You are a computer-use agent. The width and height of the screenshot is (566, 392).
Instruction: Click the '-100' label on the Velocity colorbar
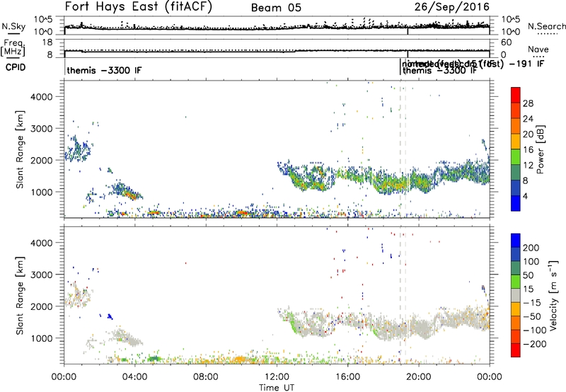point(534,330)
